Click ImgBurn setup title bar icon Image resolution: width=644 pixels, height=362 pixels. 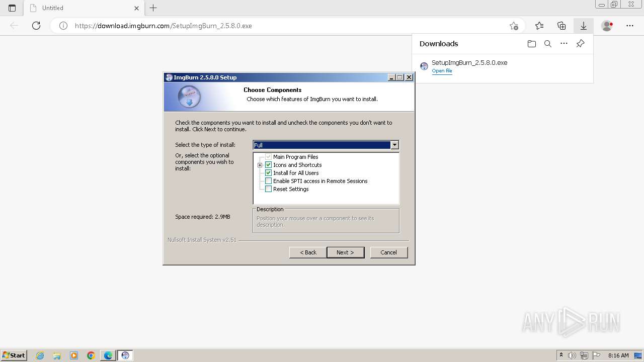point(169,77)
